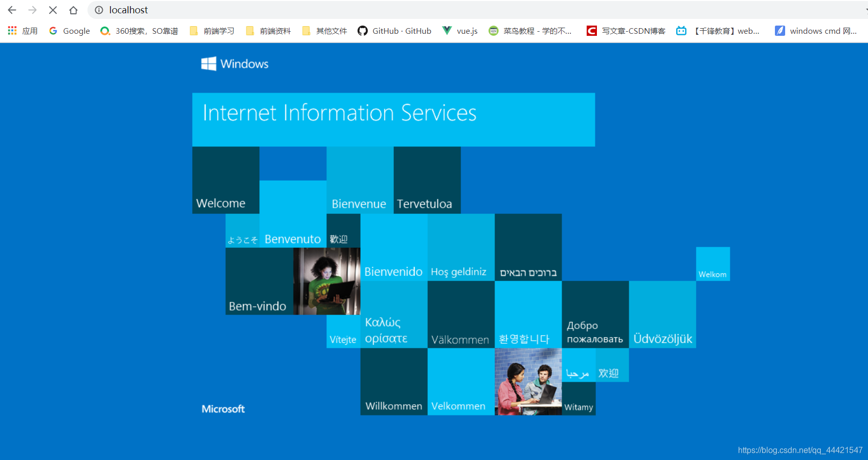Click the 欢迎 tile
The height and width of the screenshot is (460, 868).
click(612, 365)
